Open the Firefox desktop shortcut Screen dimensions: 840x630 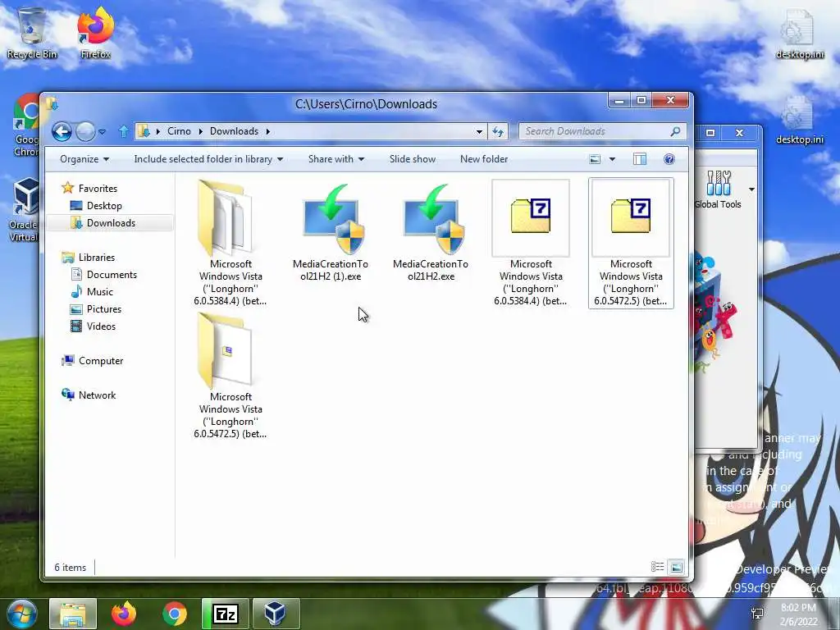[96, 33]
